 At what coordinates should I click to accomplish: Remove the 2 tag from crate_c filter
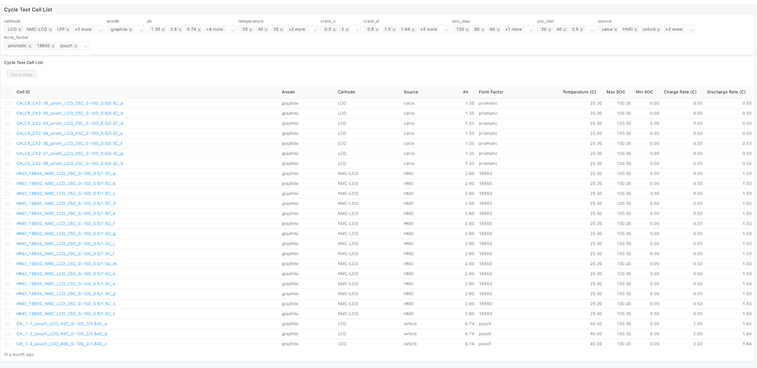[x=347, y=29]
